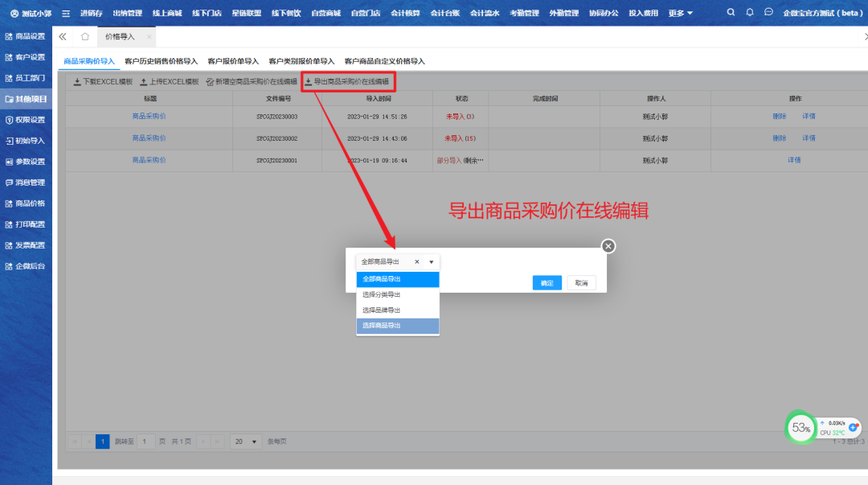Screen dimensions: 868x485
Task: Click the page number jump input field
Action: point(145,442)
